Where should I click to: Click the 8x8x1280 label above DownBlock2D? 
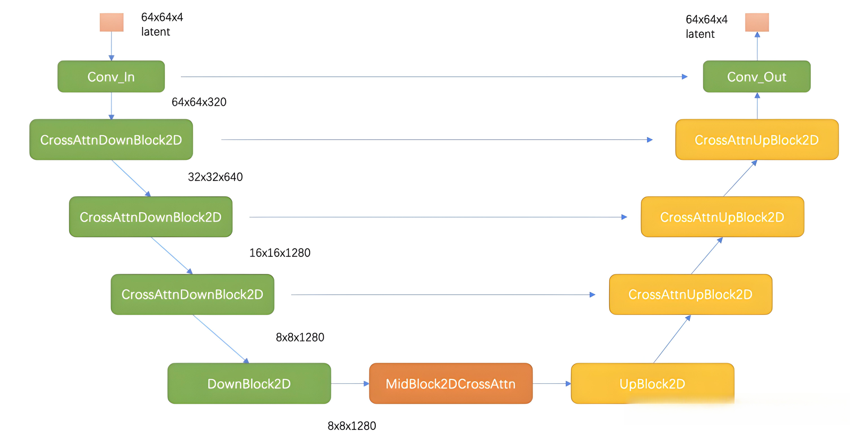(x=300, y=337)
